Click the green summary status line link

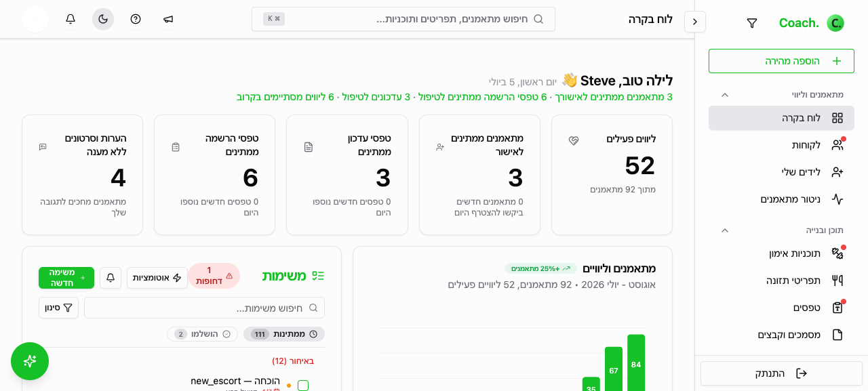click(x=454, y=97)
